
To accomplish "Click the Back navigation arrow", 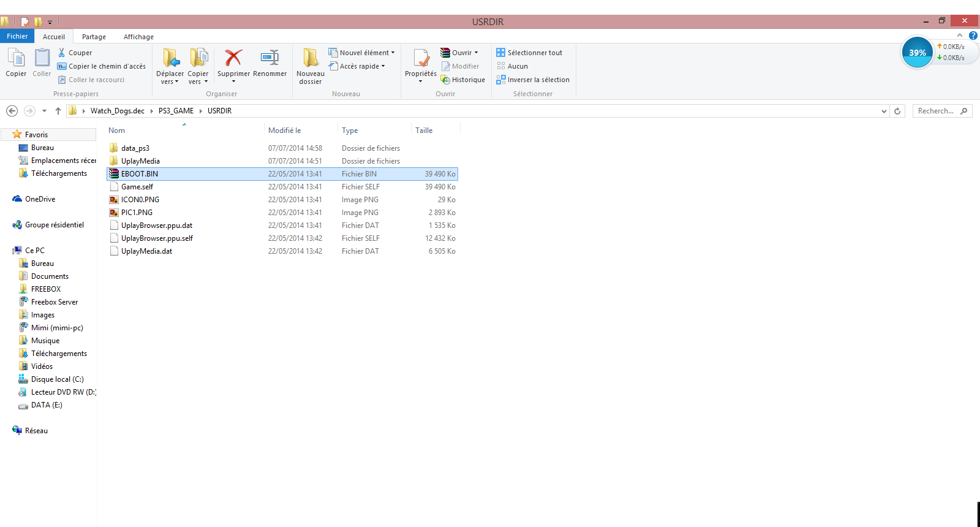I will (x=12, y=111).
